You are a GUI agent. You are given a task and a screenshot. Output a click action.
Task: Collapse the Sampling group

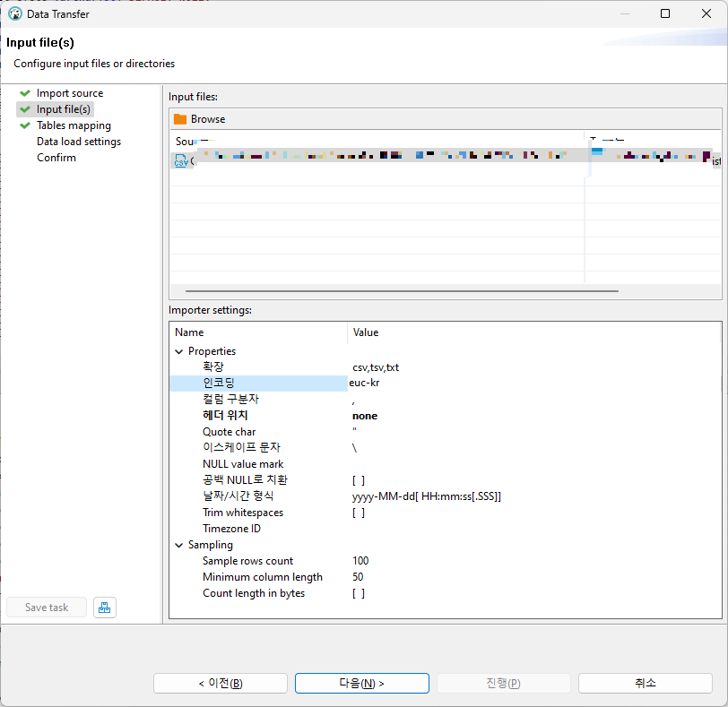click(x=178, y=545)
